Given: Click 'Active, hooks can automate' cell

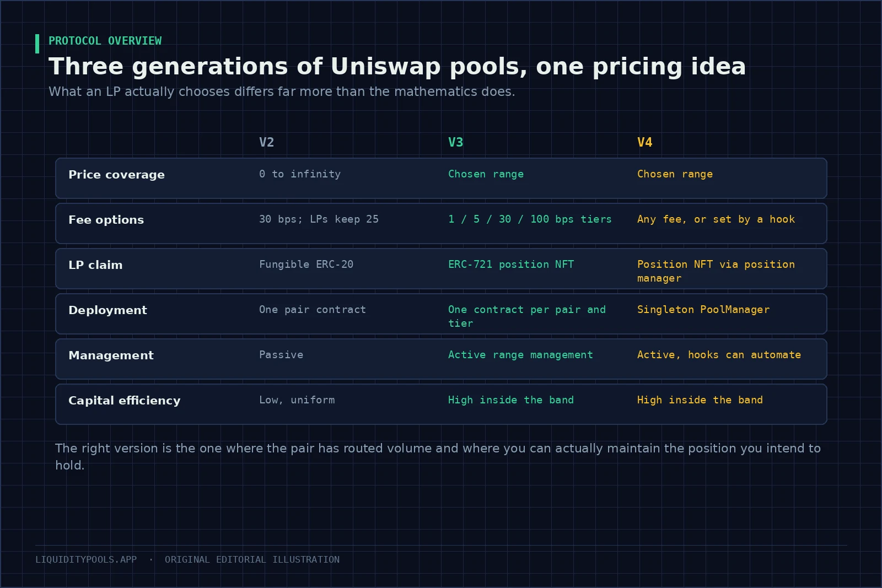Looking at the screenshot, I should click(x=719, y=355).
